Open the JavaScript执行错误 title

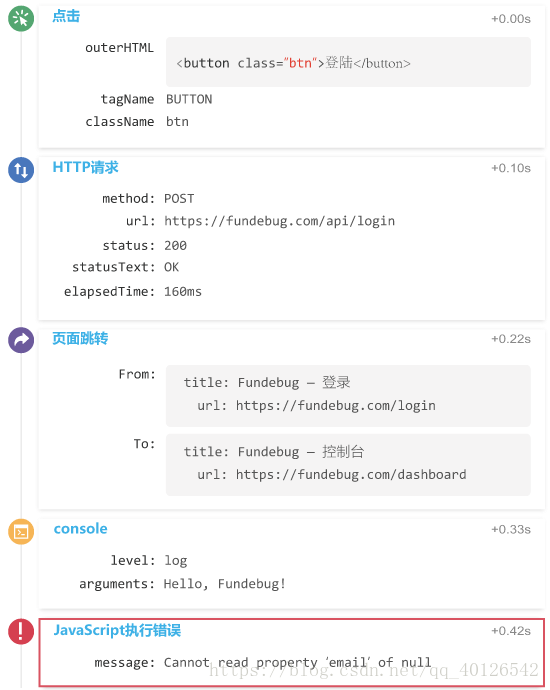117,630
